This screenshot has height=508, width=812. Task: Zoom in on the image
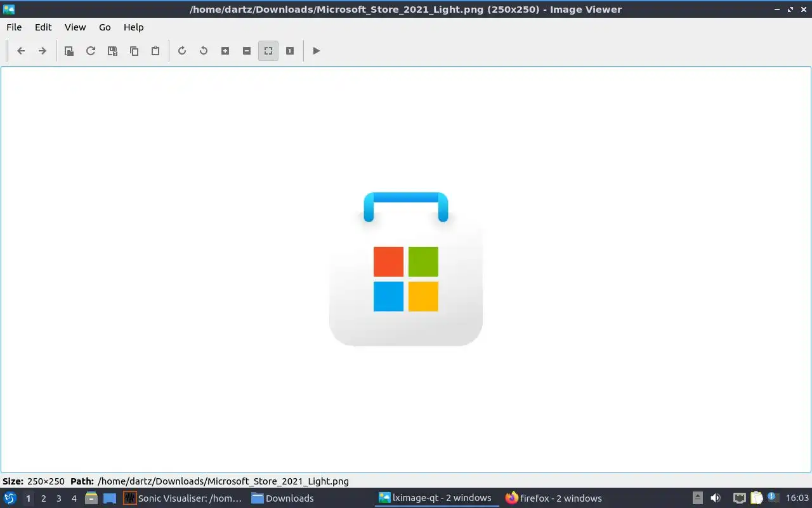point(225,51)
